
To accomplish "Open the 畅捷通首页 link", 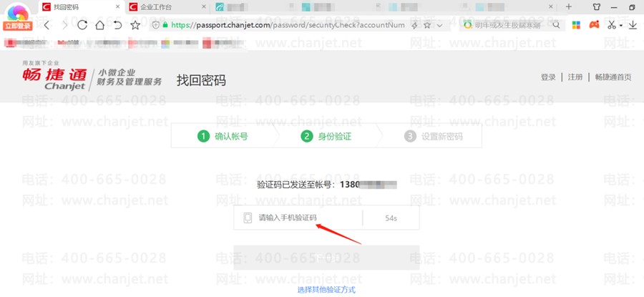I will (x=613, y=77).
